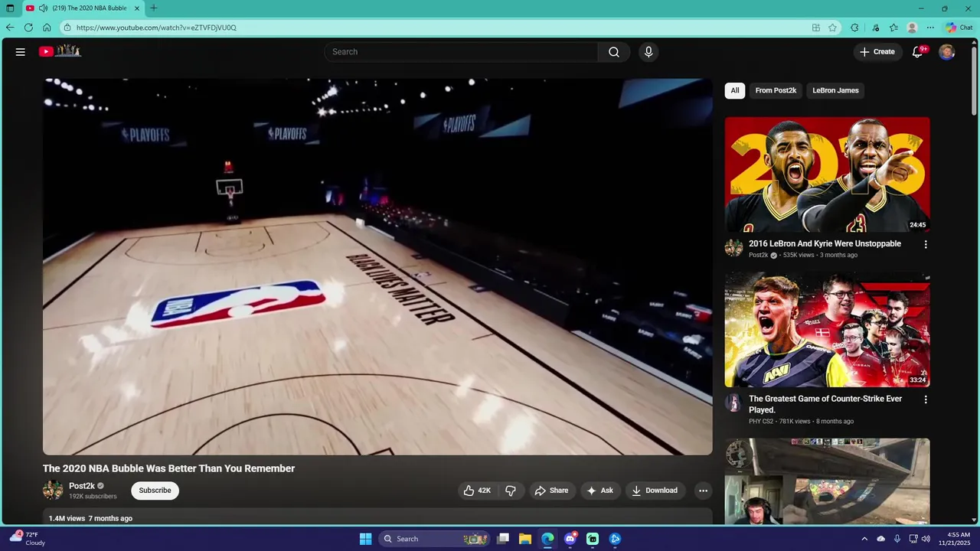The width and height of the screenshot is (980, 551).
Task: Refresh the page
Action: coord(28,28)
